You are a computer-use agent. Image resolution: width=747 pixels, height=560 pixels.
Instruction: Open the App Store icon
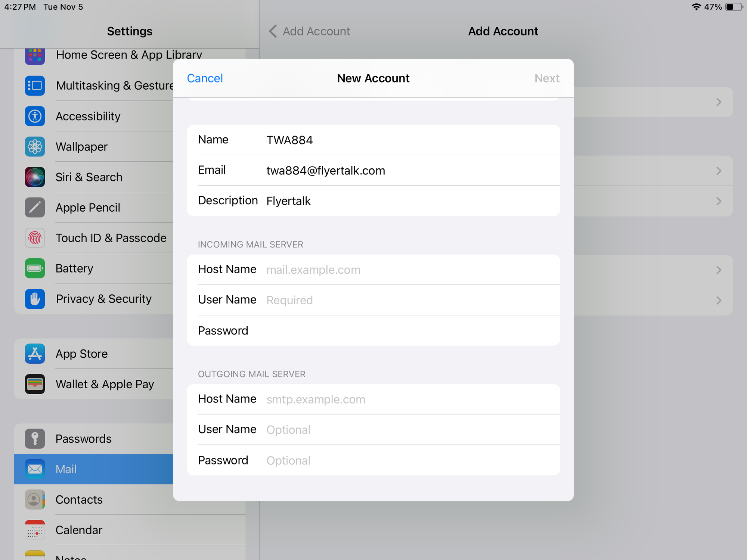[x=35, y=354]
